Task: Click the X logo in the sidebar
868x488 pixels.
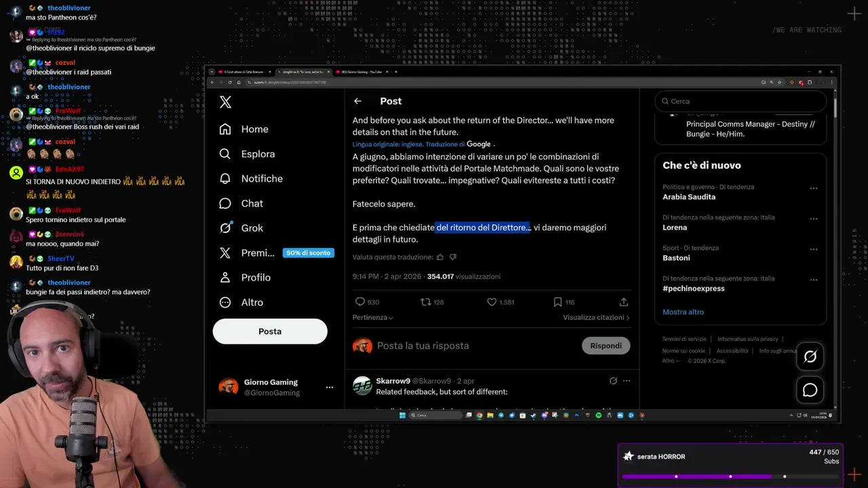Action: click(226, 102)
